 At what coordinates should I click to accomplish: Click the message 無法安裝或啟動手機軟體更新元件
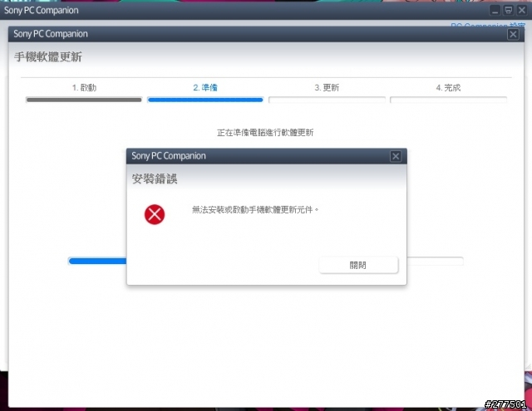[x=255, y=210]
